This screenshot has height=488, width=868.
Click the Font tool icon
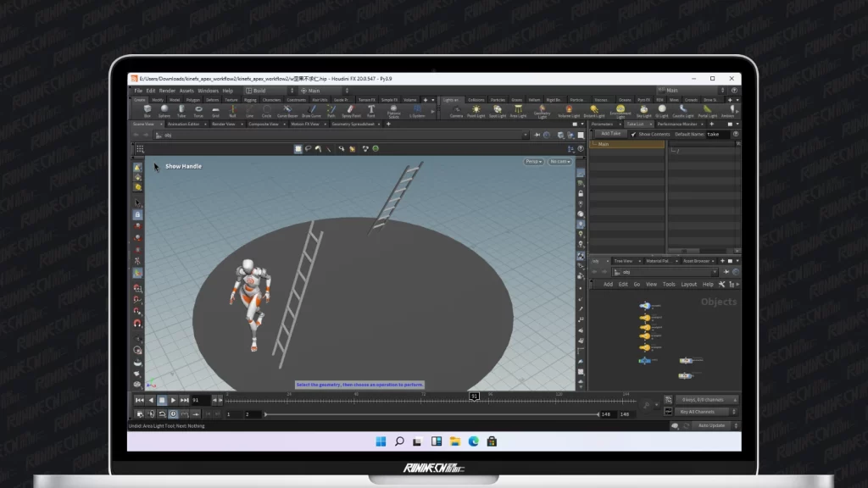[x=370, y=110]
